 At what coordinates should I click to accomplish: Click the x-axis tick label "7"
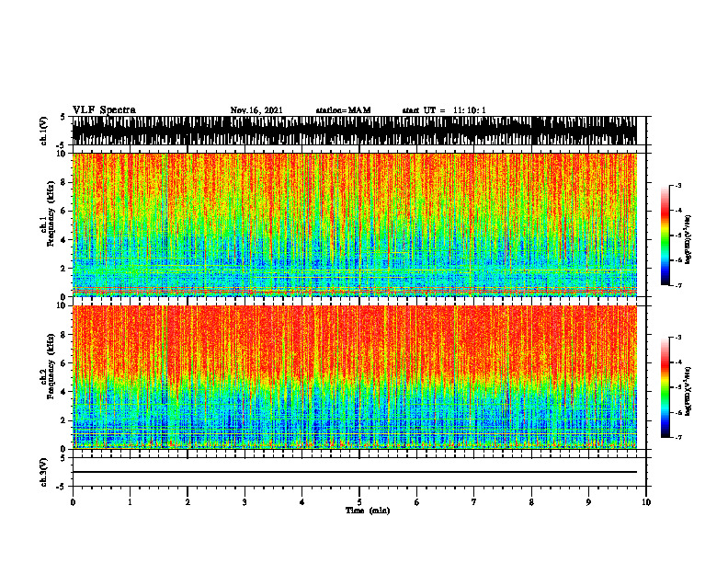474,502
